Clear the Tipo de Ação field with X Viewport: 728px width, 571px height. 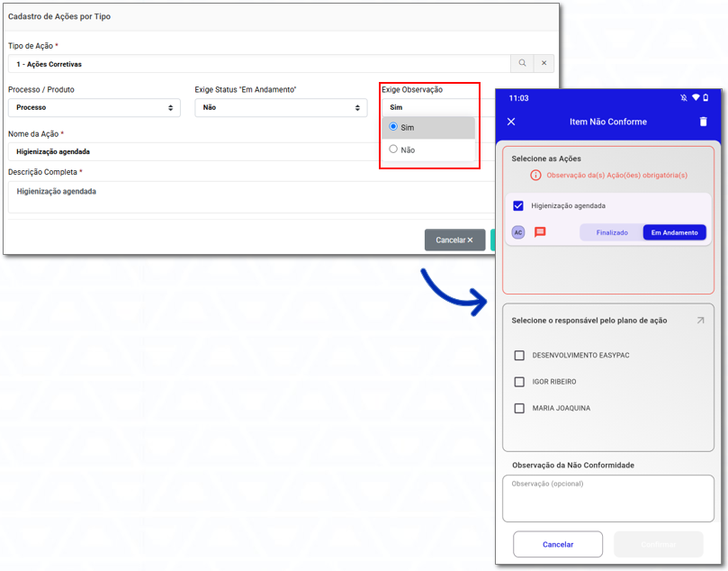click(x=544, y=63)
